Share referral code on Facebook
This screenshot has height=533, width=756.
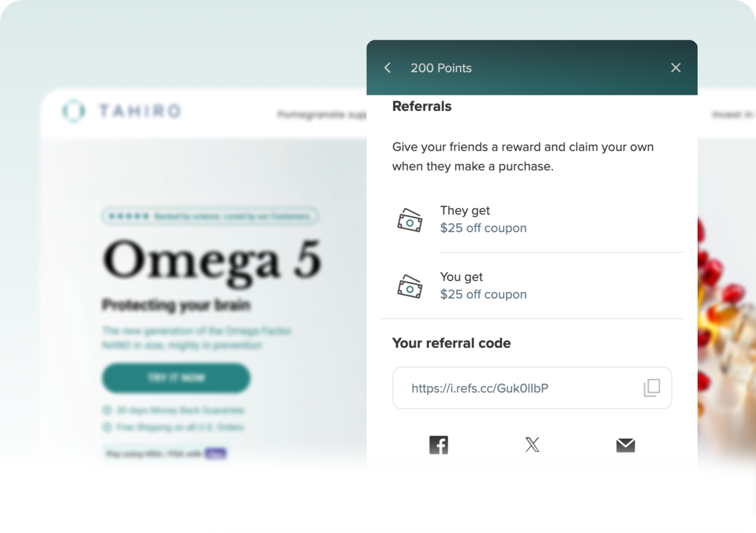[439, 445]
